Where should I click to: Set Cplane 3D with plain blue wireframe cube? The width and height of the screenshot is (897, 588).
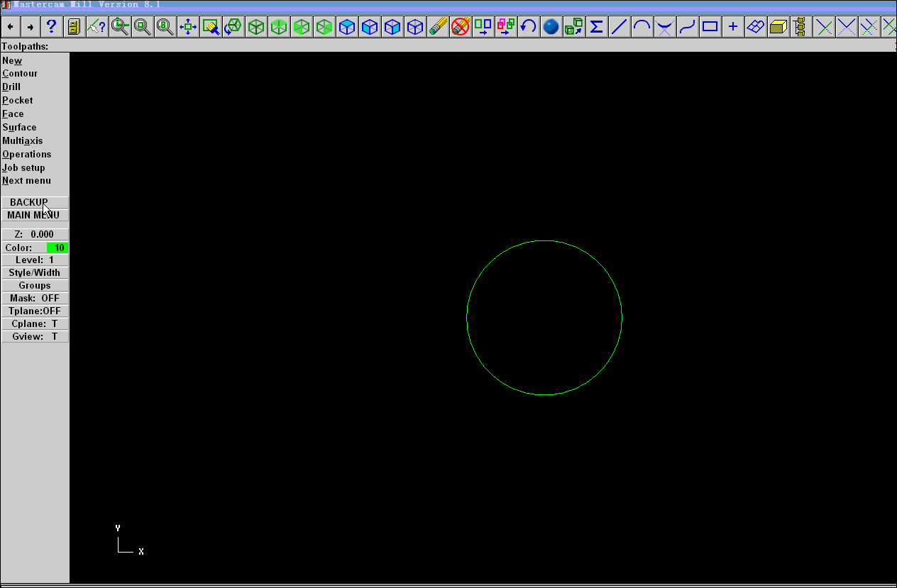[414, 27]
